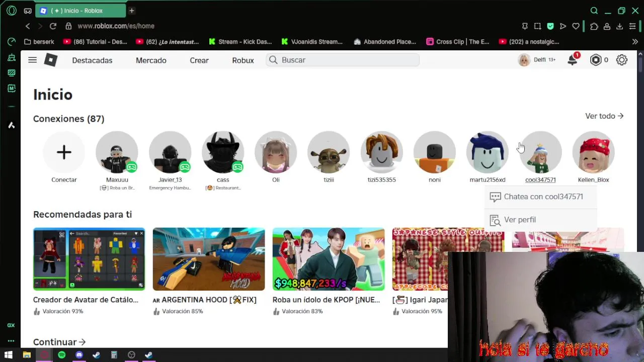Viewport: 644px width, 362px height.
Task: Open Roba un ídolo de KPOP thumbnail
Action: tap(329, 259)
